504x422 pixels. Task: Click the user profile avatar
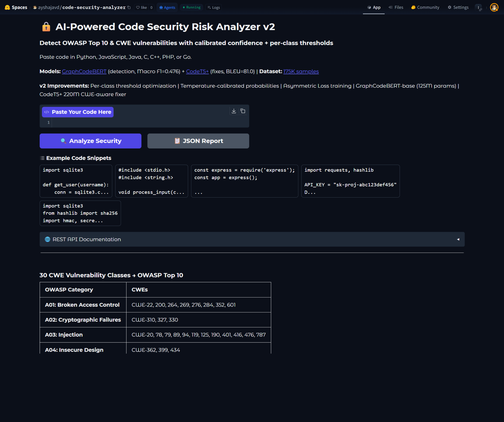click(494, 7)
